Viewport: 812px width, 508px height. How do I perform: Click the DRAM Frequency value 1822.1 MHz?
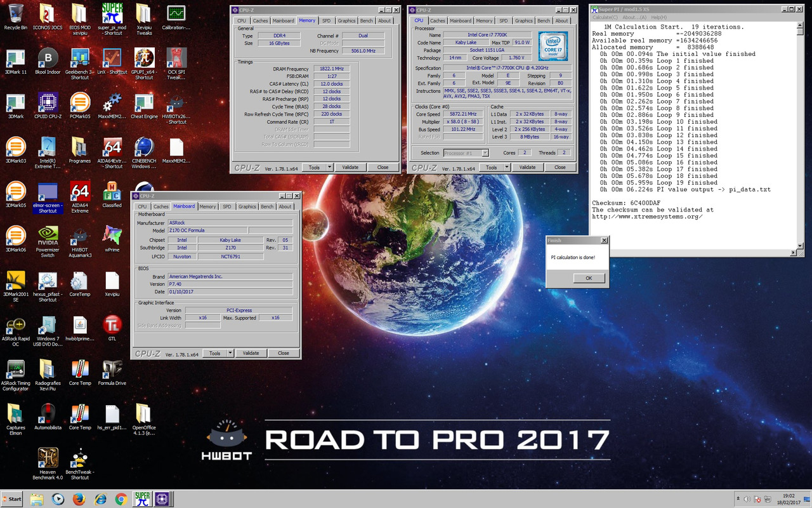click(x=332, y=69)
